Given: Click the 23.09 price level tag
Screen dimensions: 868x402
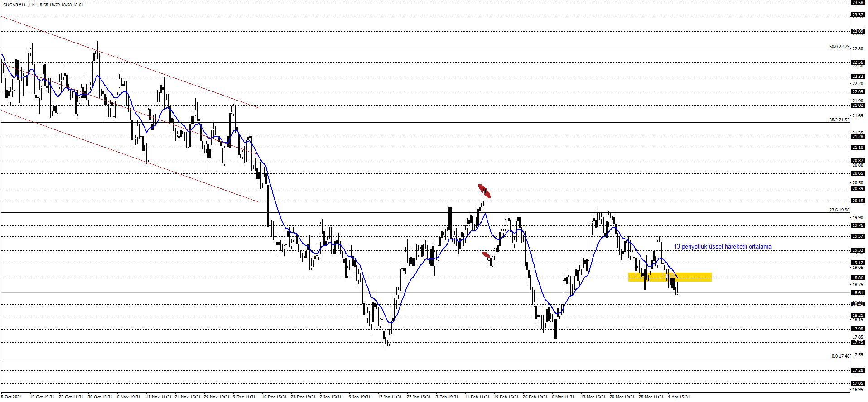Looking at the screenshot, I should point(858,31).
